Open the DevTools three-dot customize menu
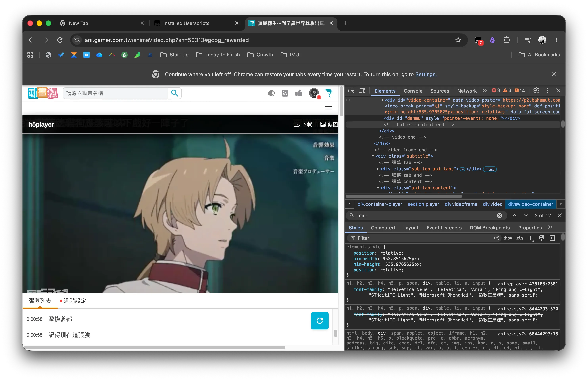588x380 pixels. point(547,91)
